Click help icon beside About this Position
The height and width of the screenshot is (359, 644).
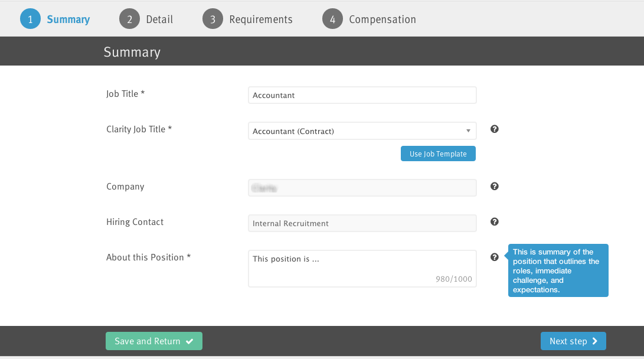click(495, 257)
